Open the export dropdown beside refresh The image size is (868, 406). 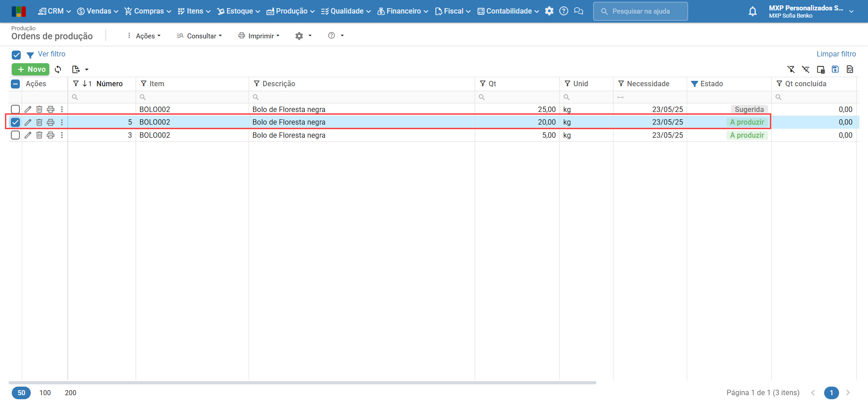point(80,70)
